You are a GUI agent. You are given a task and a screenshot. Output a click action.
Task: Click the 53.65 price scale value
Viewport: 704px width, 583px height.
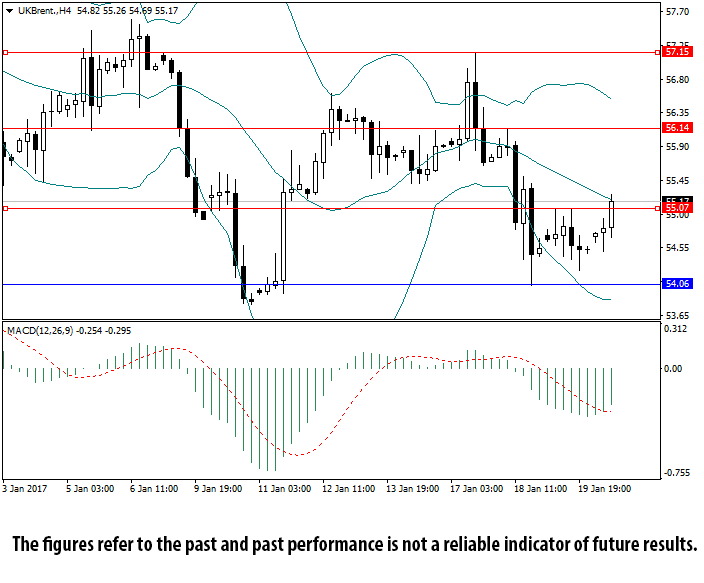[x=677, y=315]
